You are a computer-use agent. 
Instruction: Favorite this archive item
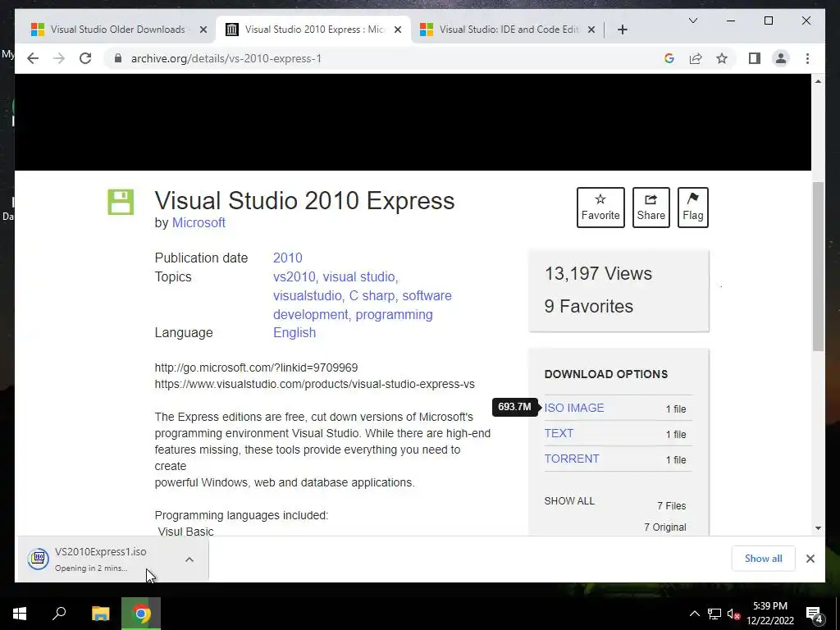point(600,208)
